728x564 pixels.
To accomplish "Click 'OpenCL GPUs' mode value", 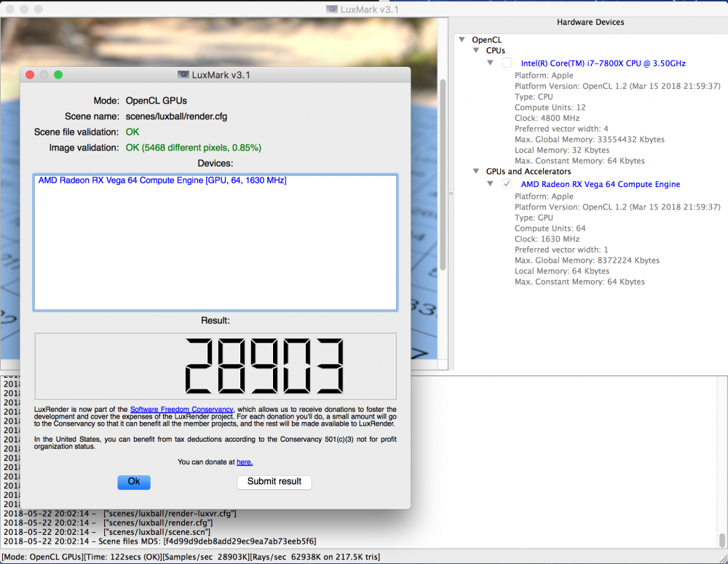I will (x=157, y=100).
